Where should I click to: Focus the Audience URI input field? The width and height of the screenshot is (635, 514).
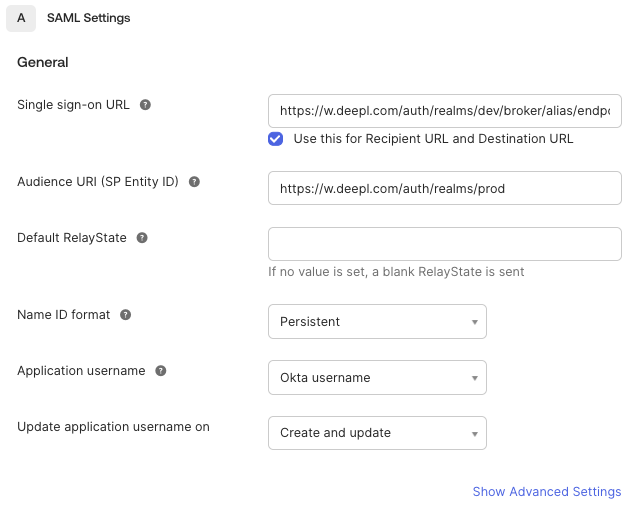coord(445,188)
